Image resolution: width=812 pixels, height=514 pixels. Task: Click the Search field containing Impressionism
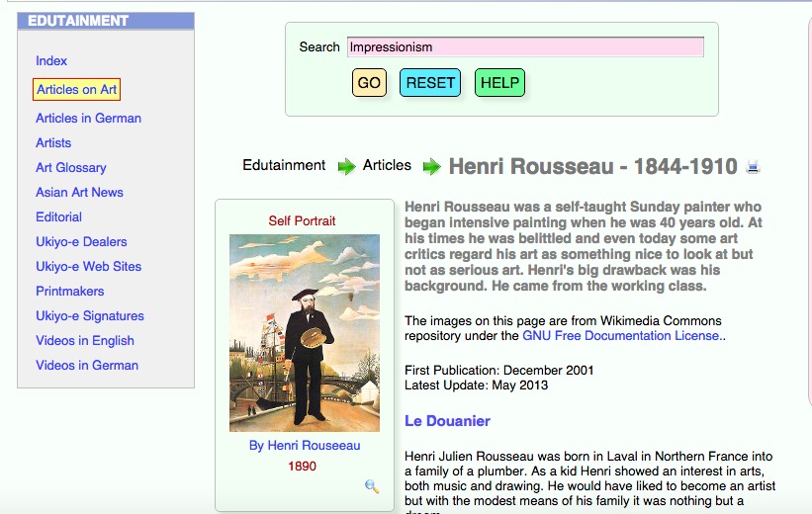[x=525, y=47]
